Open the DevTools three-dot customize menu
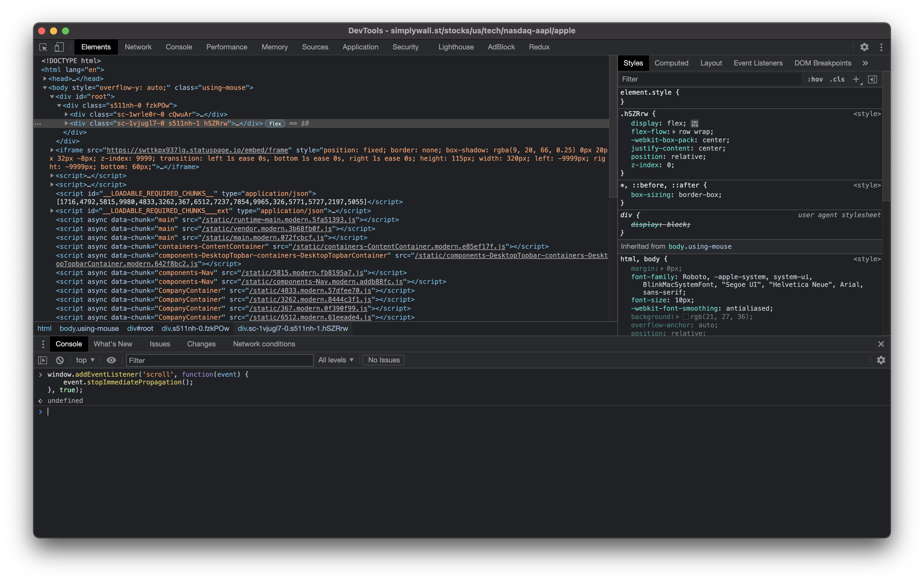The height and width of the screenshot is (582, 924). coord(881,47)
